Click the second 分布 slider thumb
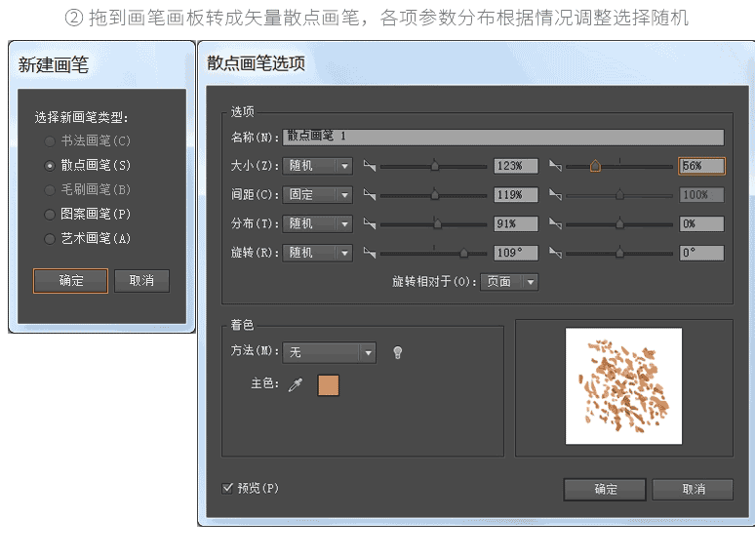755x560 pixels. click(x=619, y=224)
